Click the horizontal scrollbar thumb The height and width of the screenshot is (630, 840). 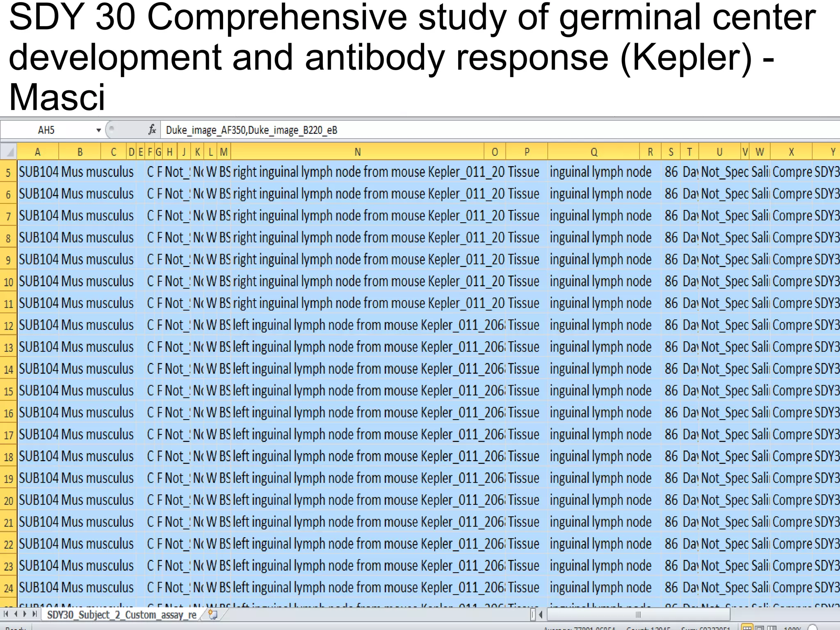[638, 614]
